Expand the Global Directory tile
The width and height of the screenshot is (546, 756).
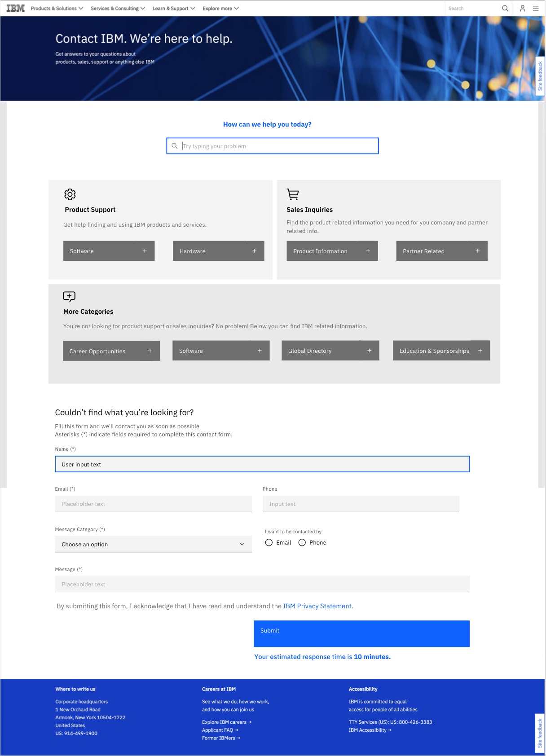pos(330,351)
